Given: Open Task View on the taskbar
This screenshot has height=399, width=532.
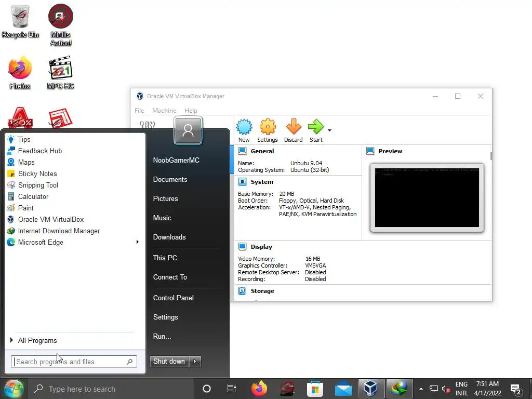Looking at the screenshot, I should (232, 389).
